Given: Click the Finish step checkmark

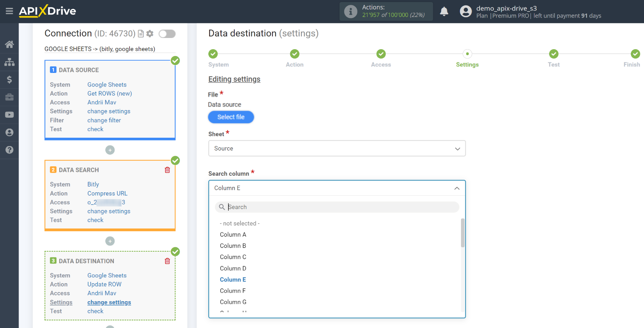Looking at the screenshot, I should [x=635, y=54].
